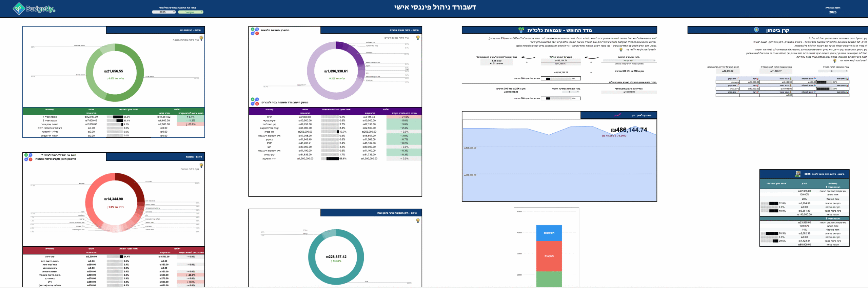Screen dimensions: 868x288
Task: Click the ₪15,000.00 target cell in safety fund
Action: (x=749, y=82)
